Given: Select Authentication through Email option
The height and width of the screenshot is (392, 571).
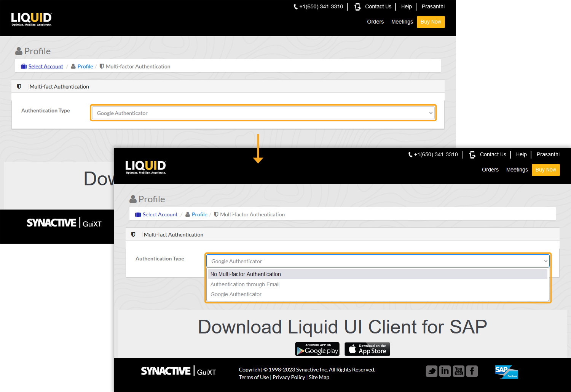Looking at the screenshot, I should point(378,284).
